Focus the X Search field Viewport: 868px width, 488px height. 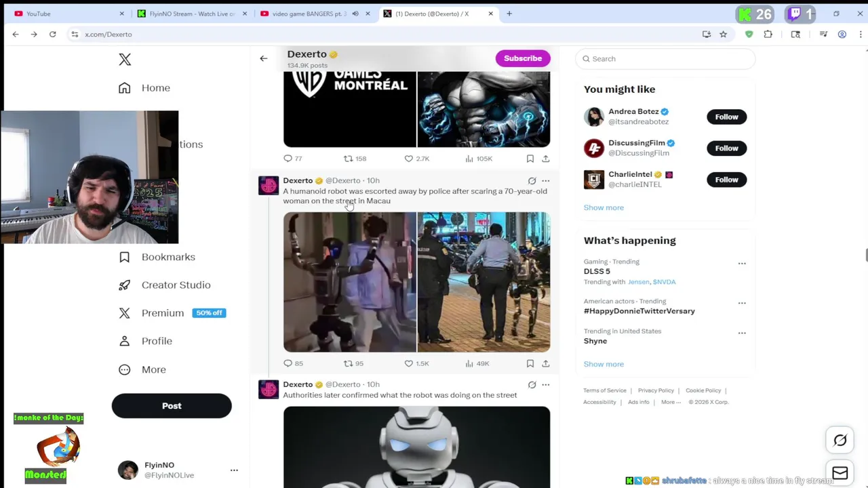[665, 59]
